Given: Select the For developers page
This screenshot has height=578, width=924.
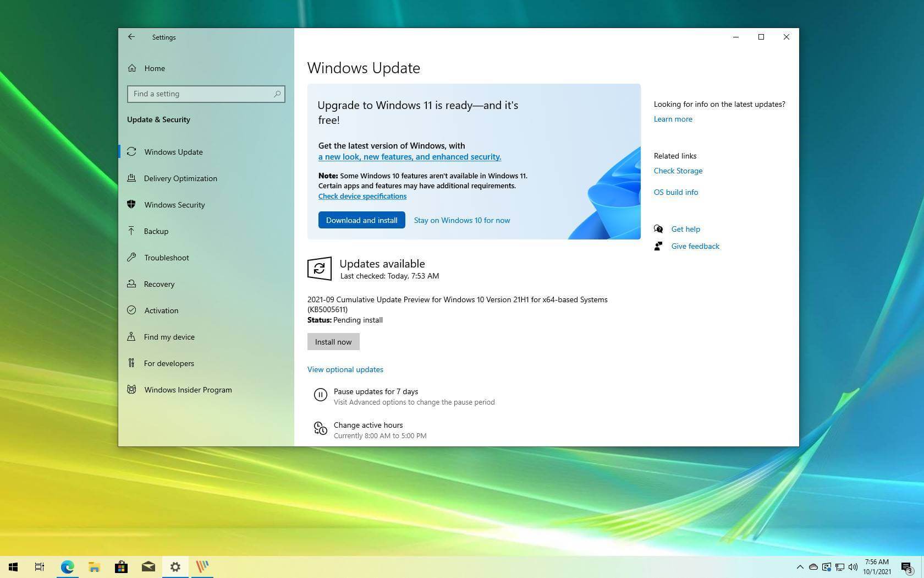Looking at the screenshot, I should click(x=169, y=363).
